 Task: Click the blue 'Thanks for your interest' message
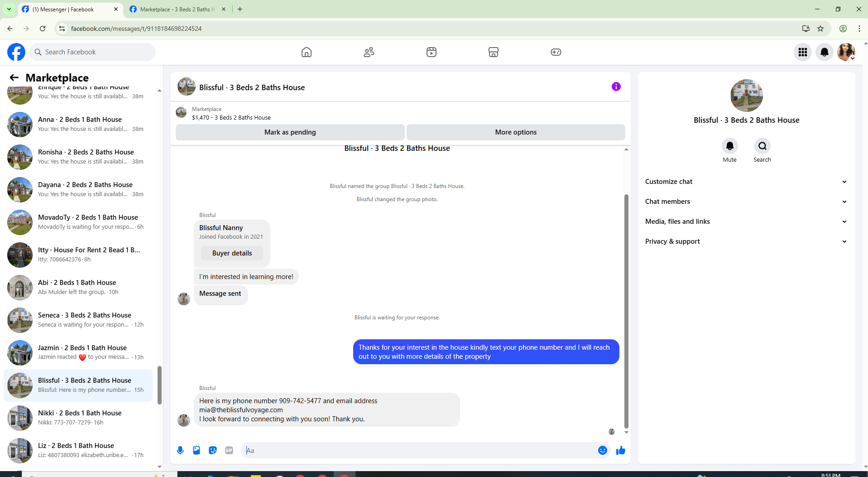coord(486,352)
